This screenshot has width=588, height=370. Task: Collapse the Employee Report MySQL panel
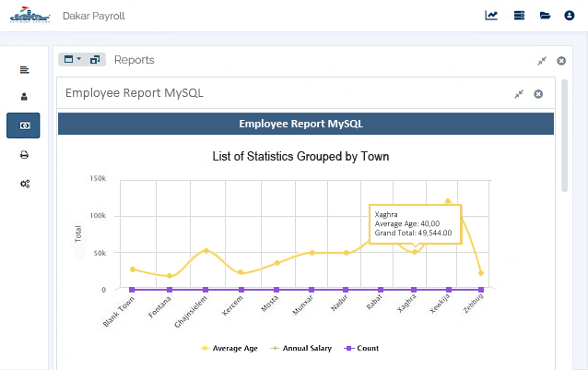(x=519, y=94)
